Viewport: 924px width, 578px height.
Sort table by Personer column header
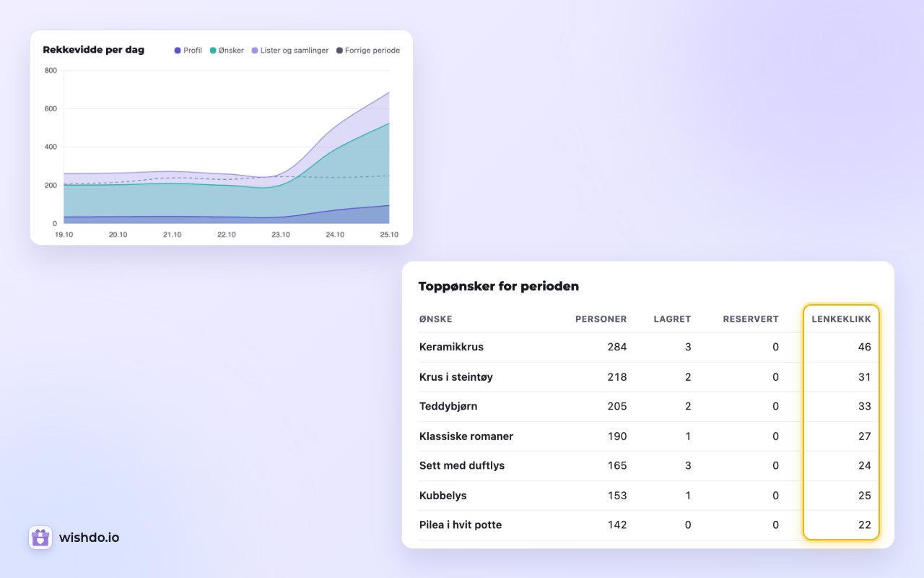[601, 319]
